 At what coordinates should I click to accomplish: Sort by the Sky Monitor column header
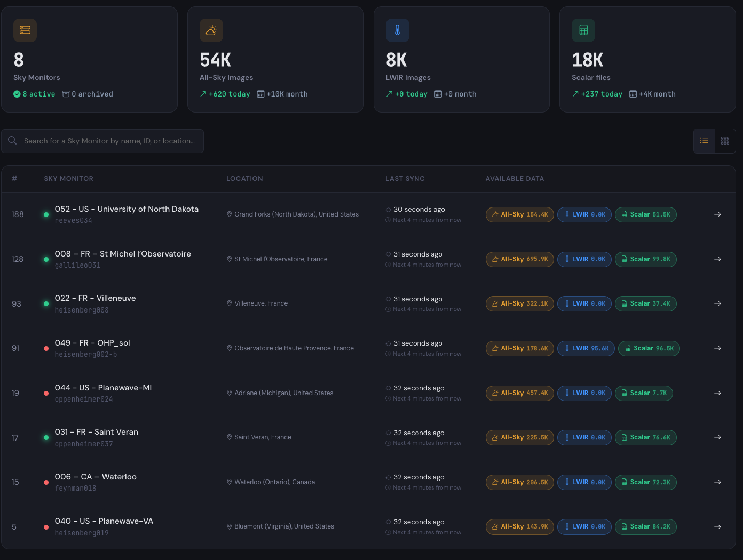click(x=69, y=179)
